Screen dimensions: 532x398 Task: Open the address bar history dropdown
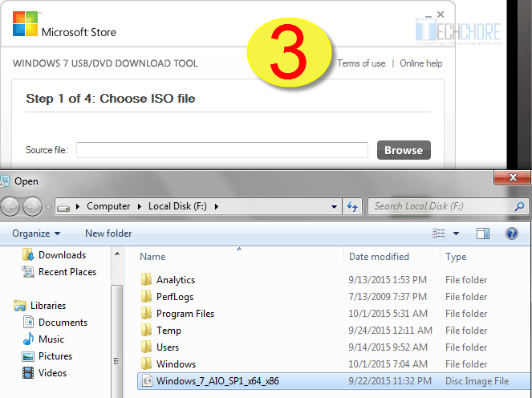click(x=334, y=206)
